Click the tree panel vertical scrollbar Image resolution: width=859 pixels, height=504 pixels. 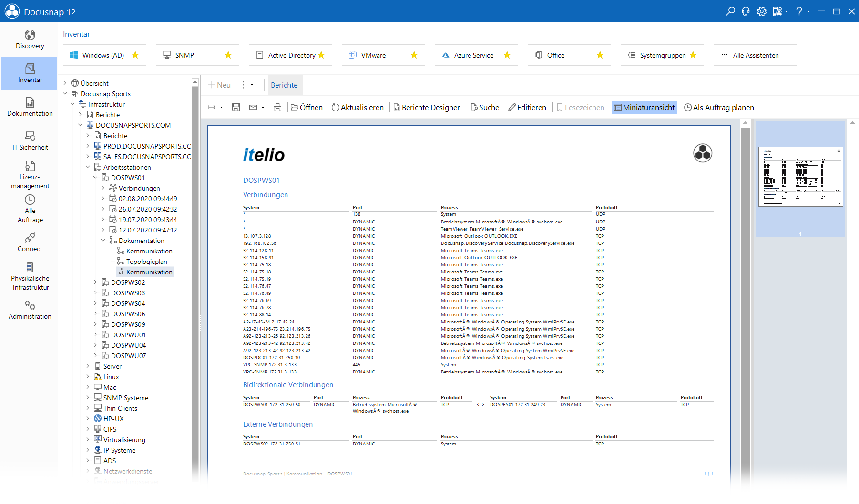click(x=195, y=276)
